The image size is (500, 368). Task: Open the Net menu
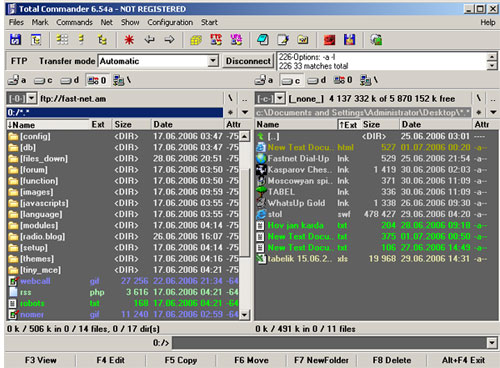coord(107,22)
